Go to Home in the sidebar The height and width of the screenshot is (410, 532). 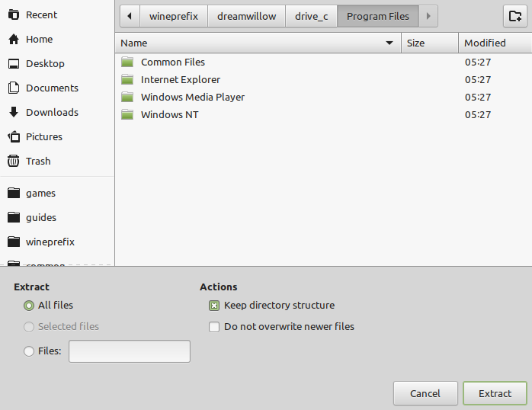click(x=30, y=40)
